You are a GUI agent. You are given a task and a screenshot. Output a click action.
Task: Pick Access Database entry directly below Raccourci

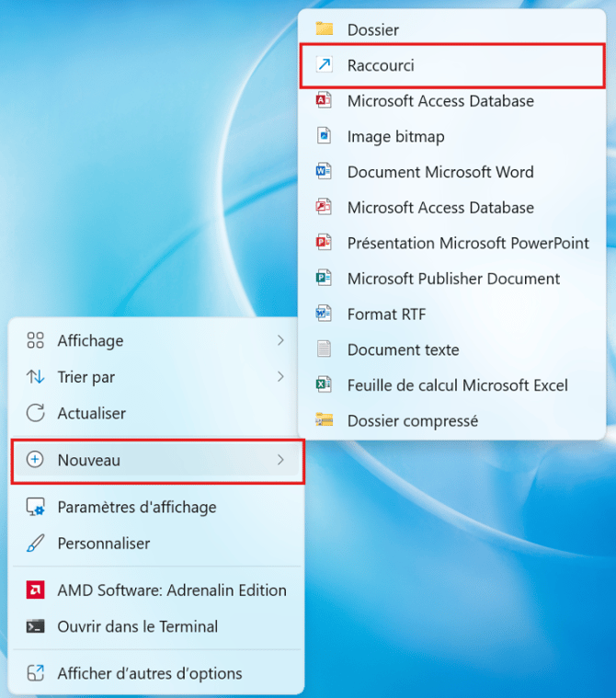tap(439, 101)
